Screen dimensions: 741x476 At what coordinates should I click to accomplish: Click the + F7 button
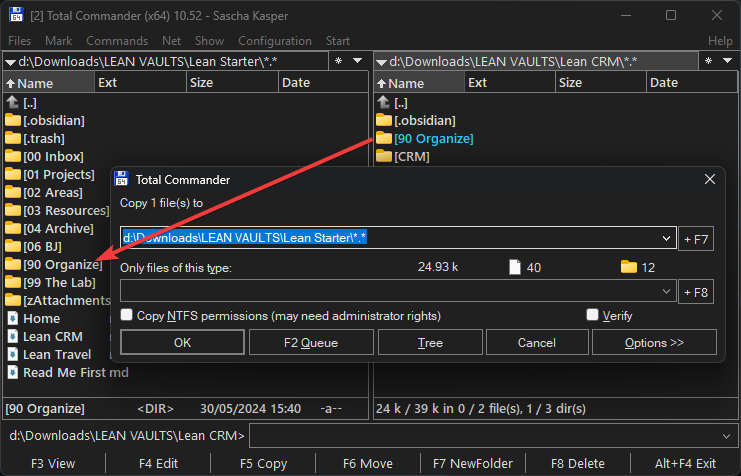point(696,239)
